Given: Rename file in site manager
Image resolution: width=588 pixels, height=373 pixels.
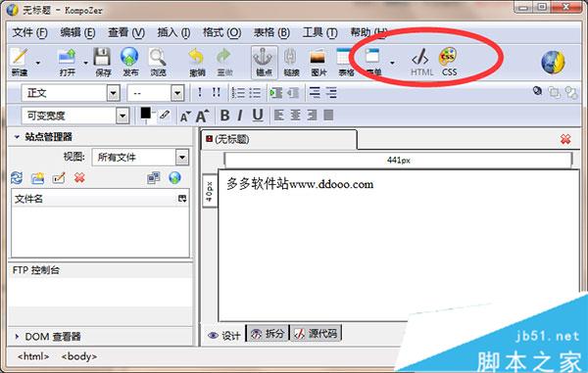Looking at the screenshot, I should [x=59, y=178].
